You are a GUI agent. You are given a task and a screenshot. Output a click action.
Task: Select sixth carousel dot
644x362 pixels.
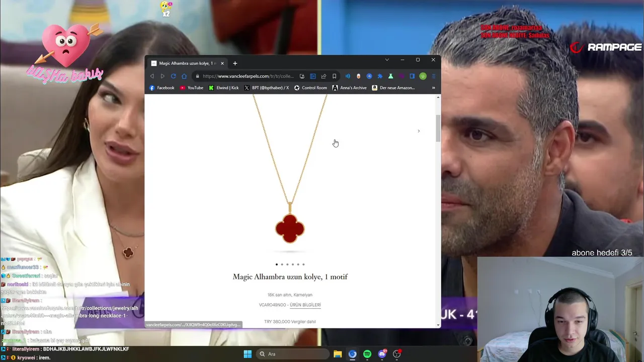click(303, 264)
